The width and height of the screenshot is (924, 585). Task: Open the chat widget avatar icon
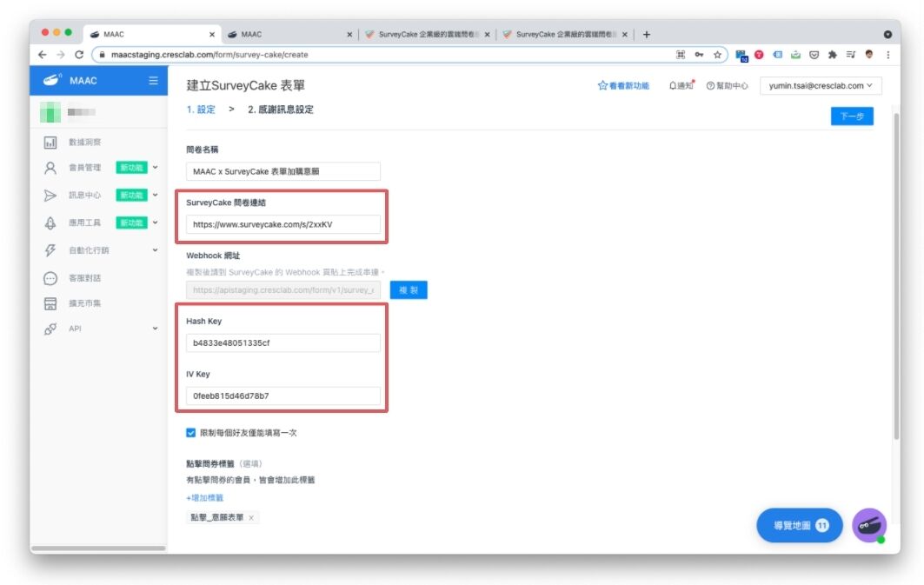(869, 525)
